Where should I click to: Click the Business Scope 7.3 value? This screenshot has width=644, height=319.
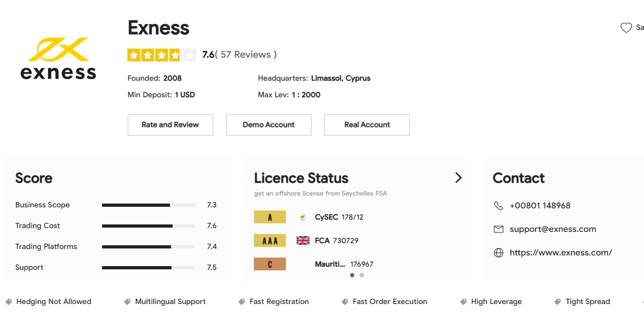pyautogui.click(x=212, y=205)
